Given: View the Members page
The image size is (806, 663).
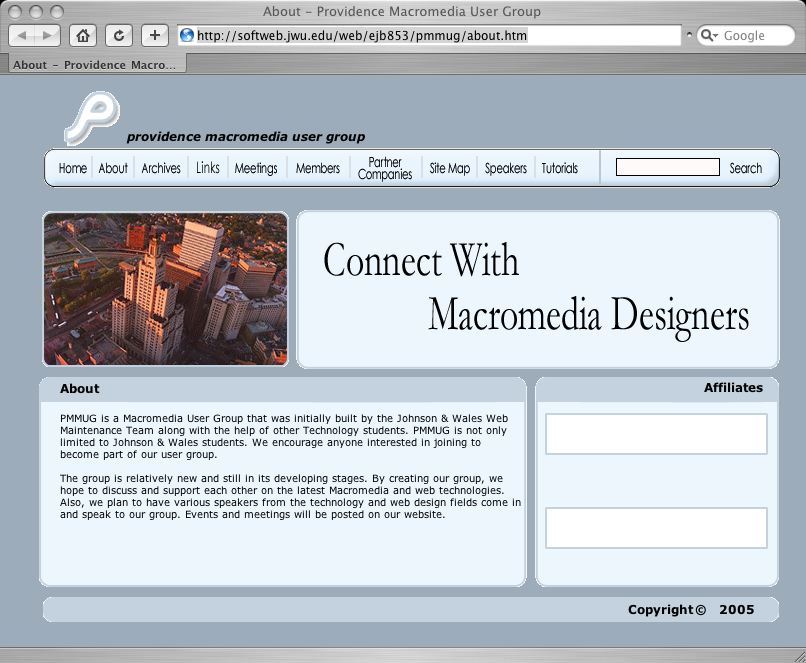Looking at the screenshot, I should [318, 168].
